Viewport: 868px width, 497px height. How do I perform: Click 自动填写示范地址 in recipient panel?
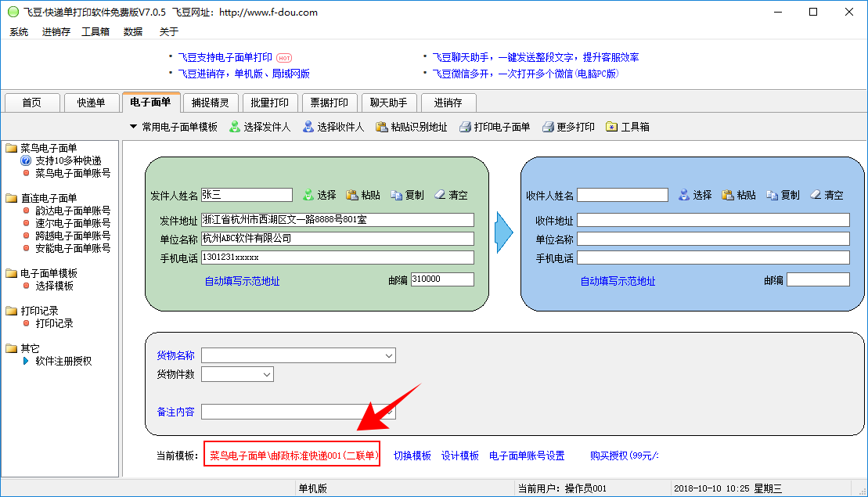618,281
